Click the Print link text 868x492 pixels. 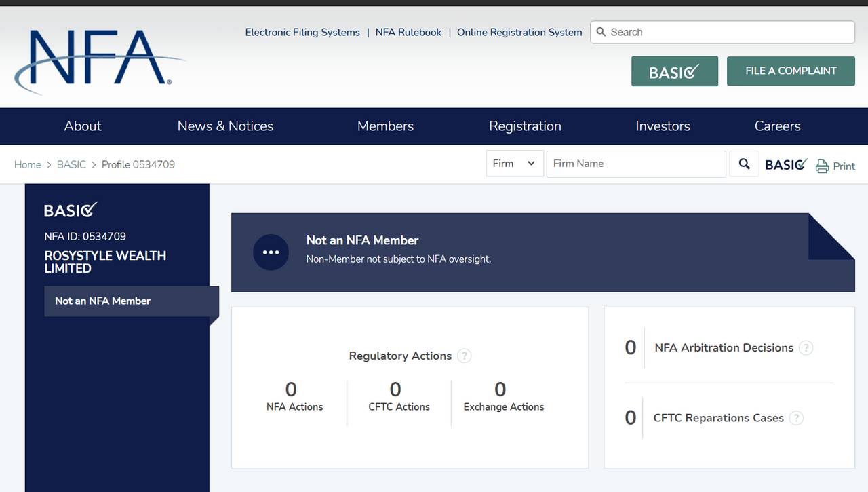[x=844, y=166]
